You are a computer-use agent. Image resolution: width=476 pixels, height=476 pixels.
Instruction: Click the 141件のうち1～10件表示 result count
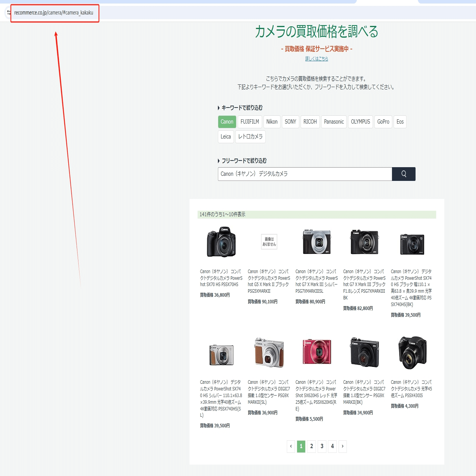(222, 215)
